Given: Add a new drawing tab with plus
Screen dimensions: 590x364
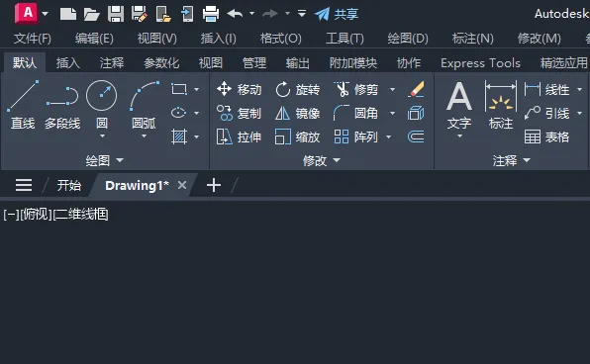Looking at the screenshot, I should [214, 185].
